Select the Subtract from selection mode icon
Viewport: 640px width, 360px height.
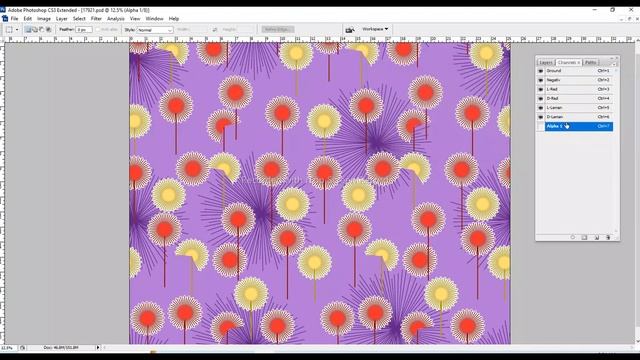pyautogui.click(x=42, y=29)
